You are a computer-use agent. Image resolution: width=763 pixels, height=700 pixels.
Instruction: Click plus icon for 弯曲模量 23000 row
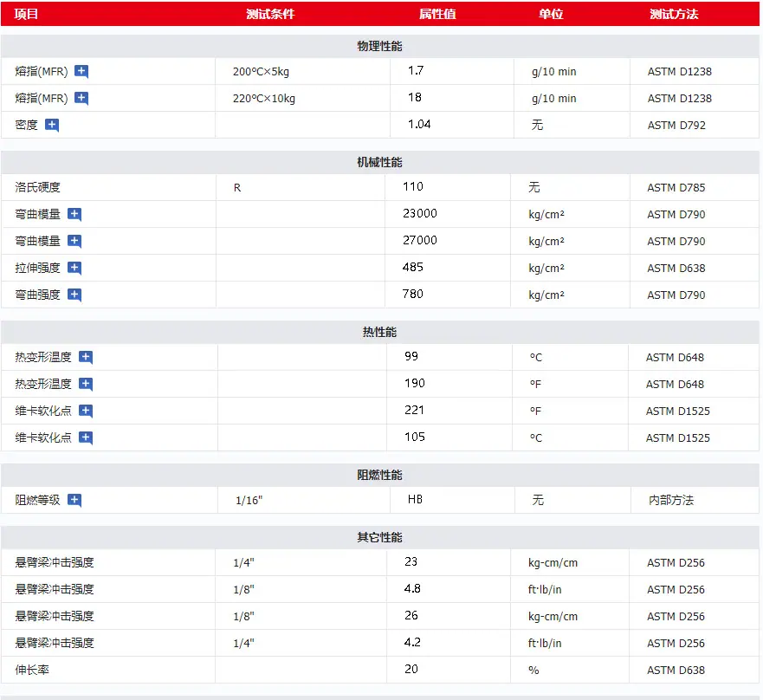74,214
